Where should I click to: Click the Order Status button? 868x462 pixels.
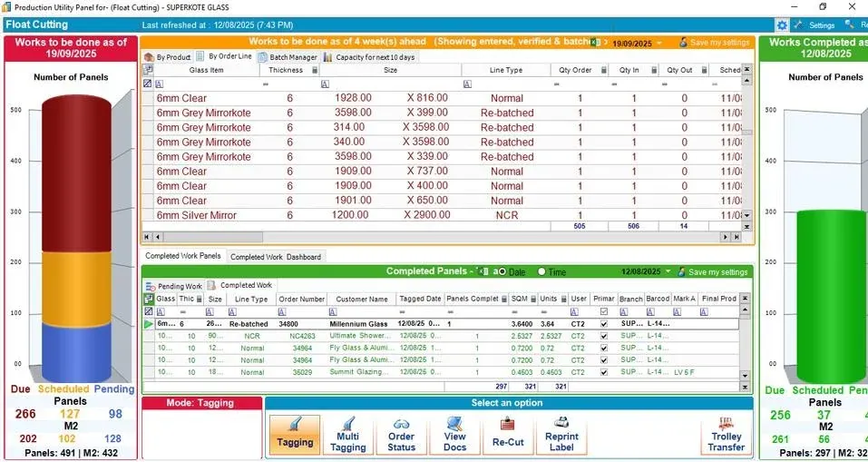pyautogui.click(x=401, y=435)
